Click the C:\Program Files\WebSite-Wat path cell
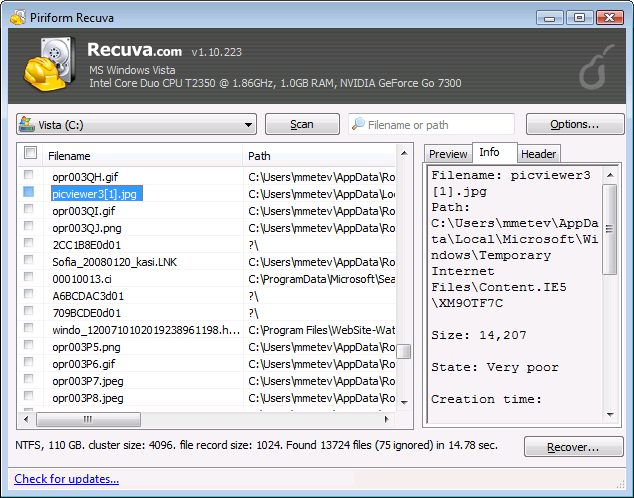The height and width of the screenshot is (498, 634). 321,330
